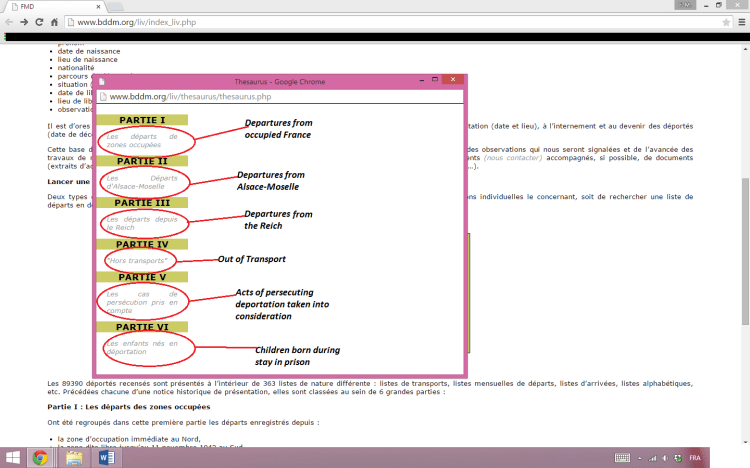This screenshot has height=468, width=750.
Task: Open the volume speaker tray icon
Action: [x=665, y=458]
